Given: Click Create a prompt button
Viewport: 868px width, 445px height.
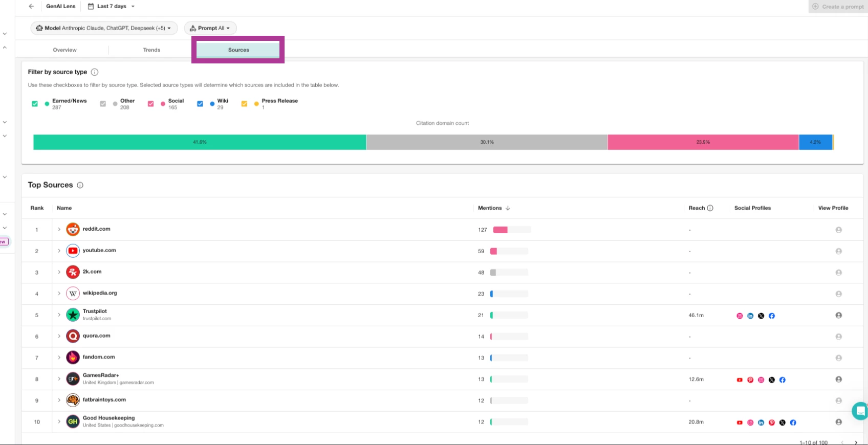Looking at the screenshot, I should point(838,7).
